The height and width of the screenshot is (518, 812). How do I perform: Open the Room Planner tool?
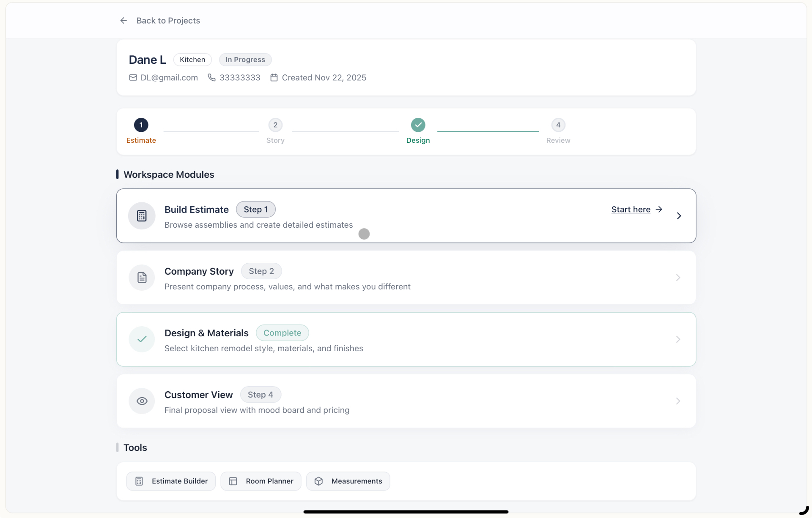[261, 481]
